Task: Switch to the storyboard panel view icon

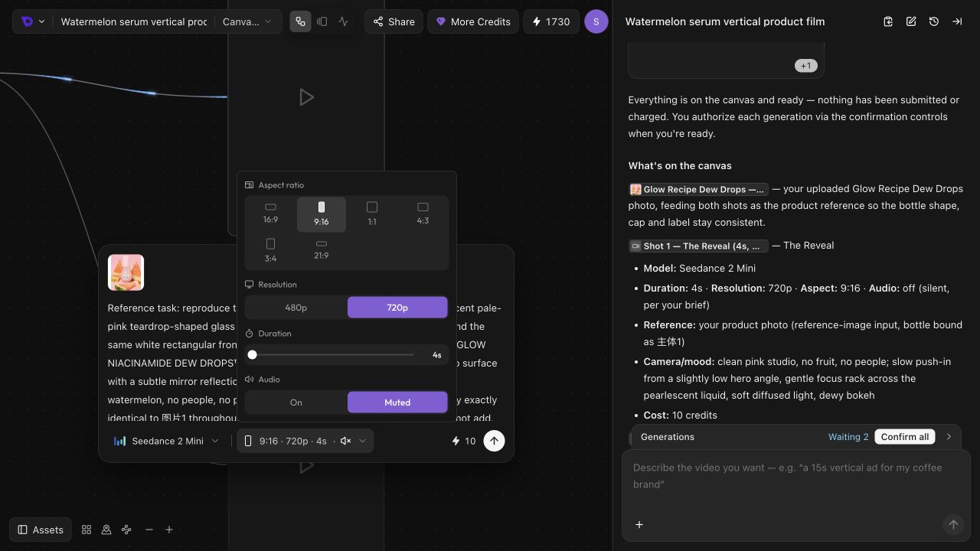Action: coord(322,21)
